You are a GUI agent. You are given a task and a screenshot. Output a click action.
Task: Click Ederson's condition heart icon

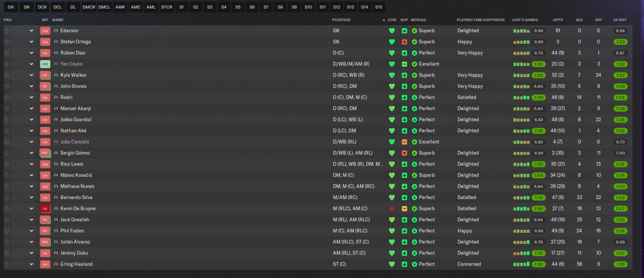[392, 31]
